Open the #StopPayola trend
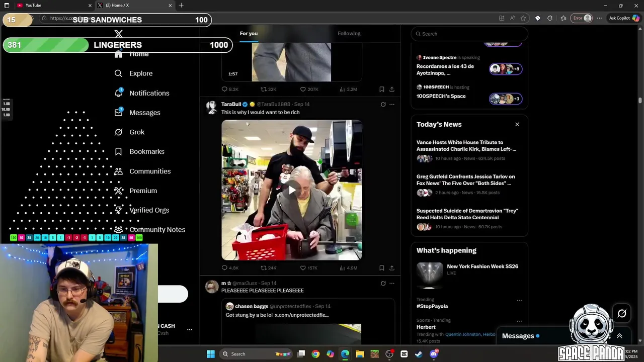Image resolution: width=644 pixels, height=362 pixels. pyautogui.click(x=432, y=306)
